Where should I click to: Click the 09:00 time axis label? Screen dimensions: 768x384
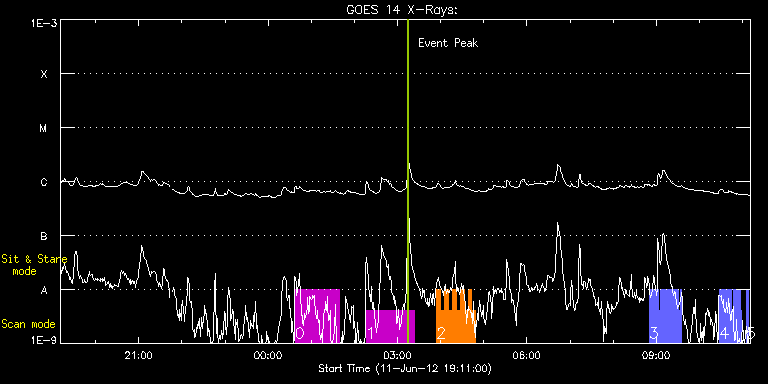656,354
